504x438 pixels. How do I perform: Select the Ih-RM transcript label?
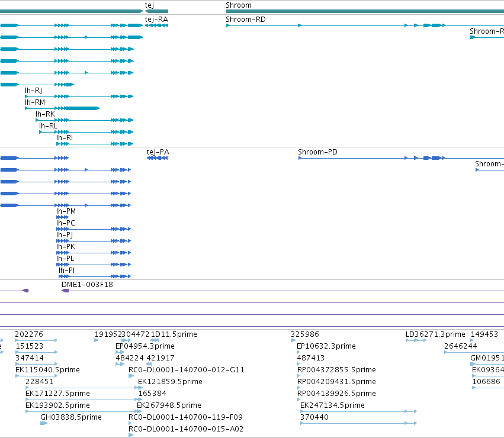point(35,102)
